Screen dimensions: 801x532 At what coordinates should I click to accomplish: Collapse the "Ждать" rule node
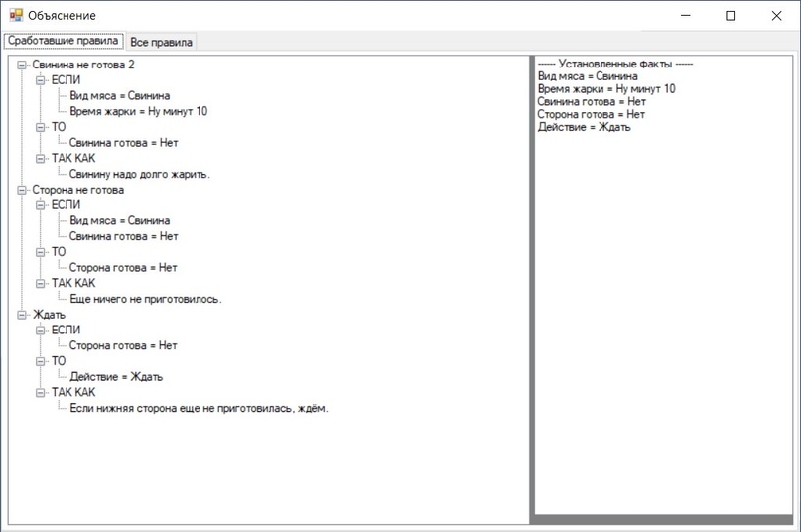tap(22, 315)
